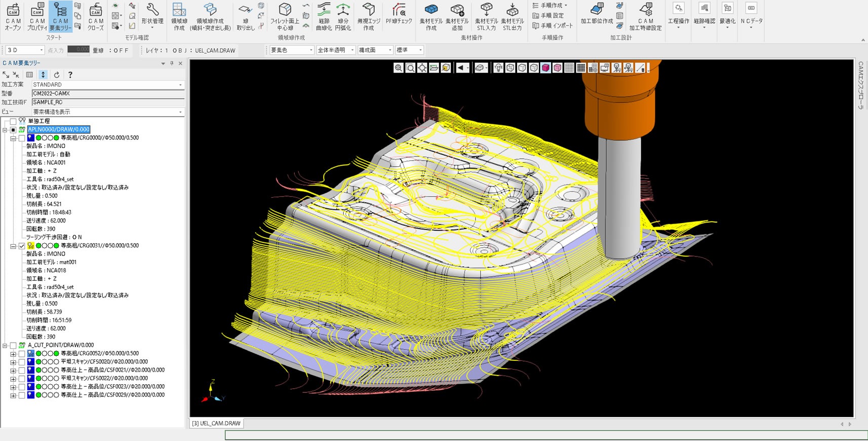
Task: Open the 加工方案 STANDARD dropdown
Action: click(x=108, y=85)
